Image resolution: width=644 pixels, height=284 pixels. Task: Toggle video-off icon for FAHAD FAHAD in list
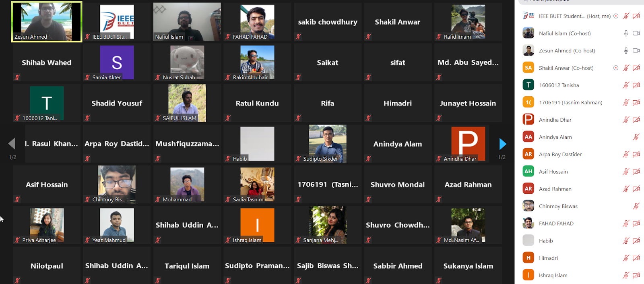pos(636,224)
